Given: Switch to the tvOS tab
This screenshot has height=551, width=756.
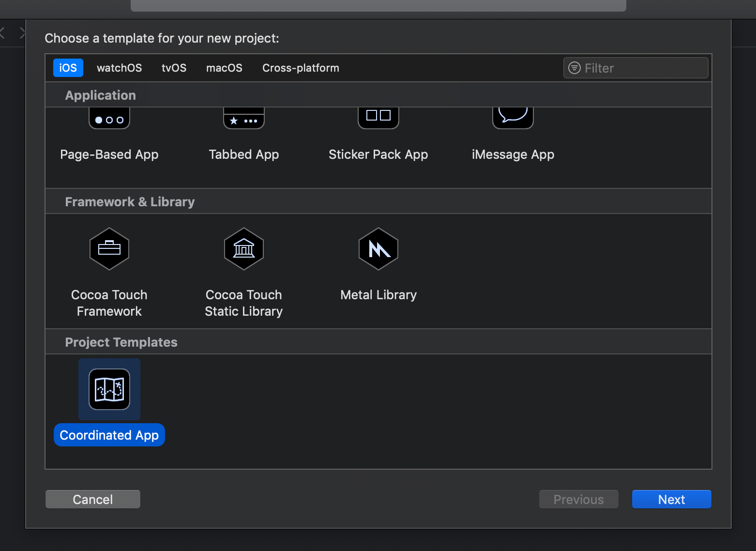Looking at the screenshot, I should point(174,68).
